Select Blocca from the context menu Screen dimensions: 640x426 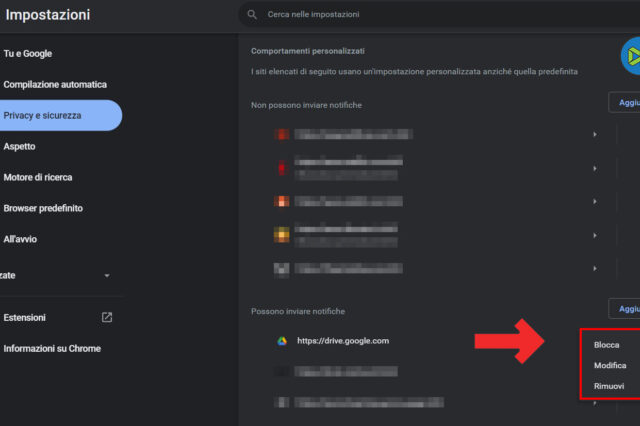(x=607, y=344)
